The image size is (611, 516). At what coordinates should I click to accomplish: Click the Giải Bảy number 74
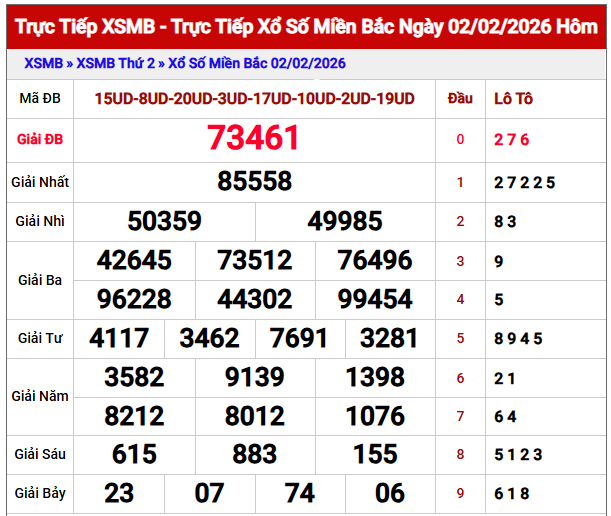(300, 493)
